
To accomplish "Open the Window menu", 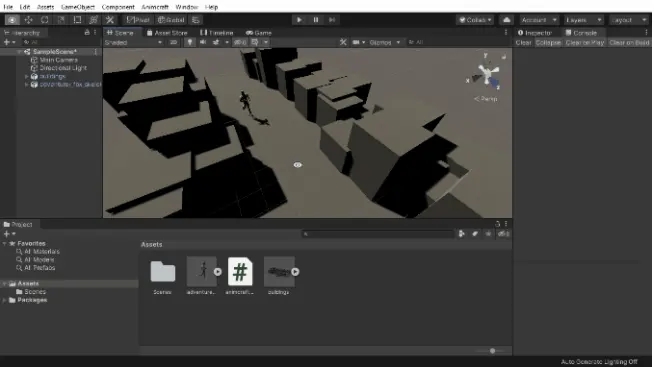I will click(x=186, y=7).
